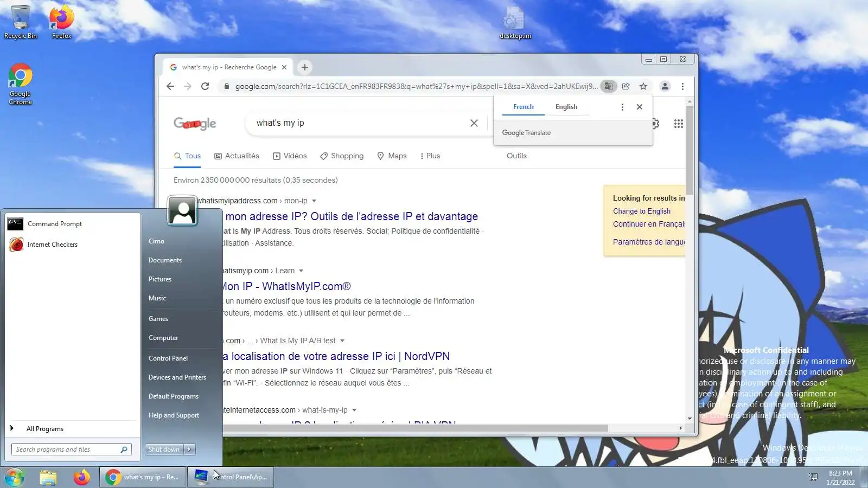Launch Firefox from the taskbar

click(82, 477)
